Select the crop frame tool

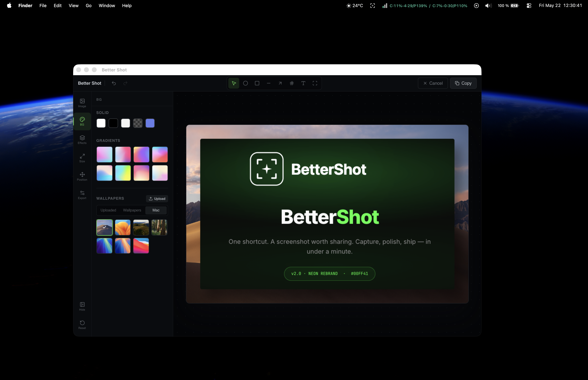coord(315,83)
